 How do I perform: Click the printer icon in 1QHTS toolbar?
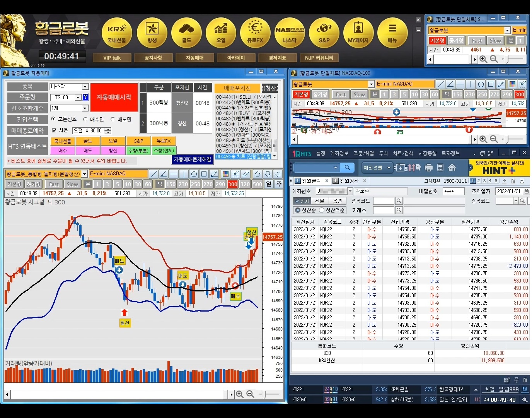point(428,168)
